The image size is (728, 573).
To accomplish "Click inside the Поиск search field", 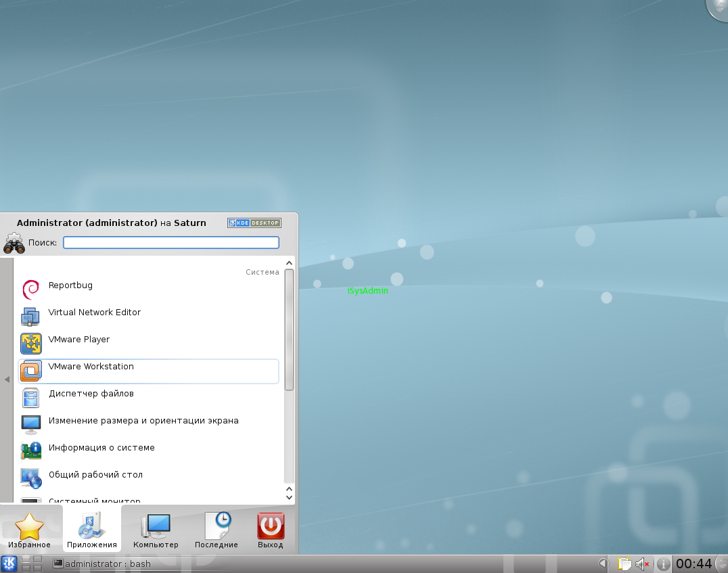I will click(170, 242).
